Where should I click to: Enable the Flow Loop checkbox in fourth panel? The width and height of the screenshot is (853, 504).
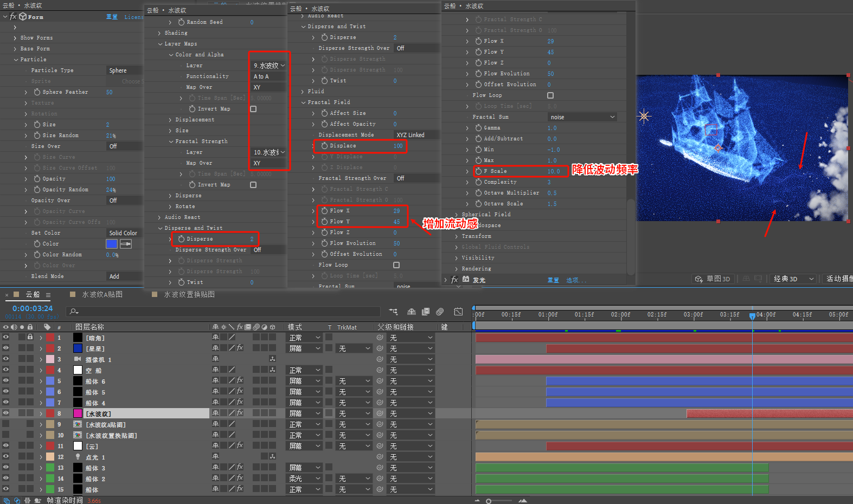550,95
